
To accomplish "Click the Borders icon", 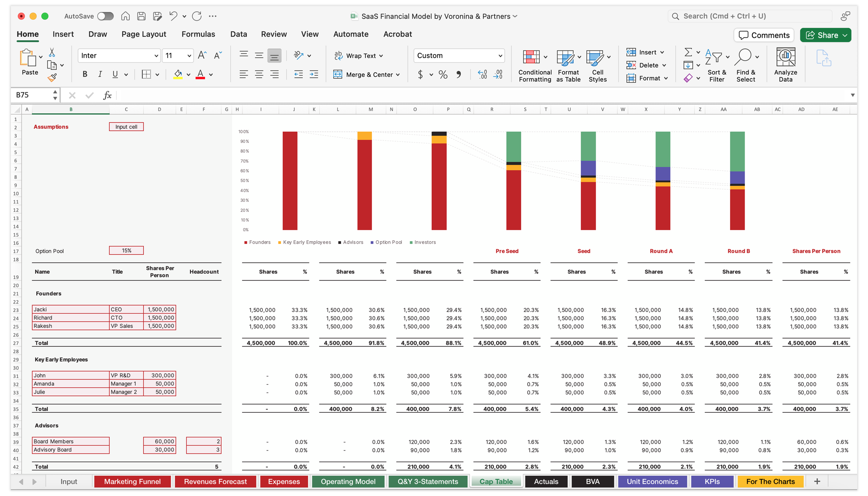I will 146,74.
